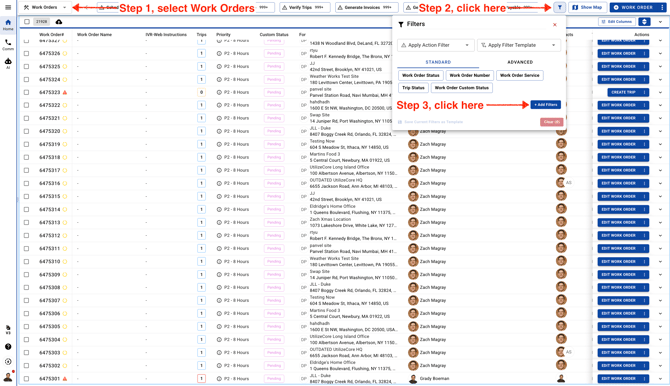
Task: Open the Work Orders module dropdown
Action: (x=45, y=7)
